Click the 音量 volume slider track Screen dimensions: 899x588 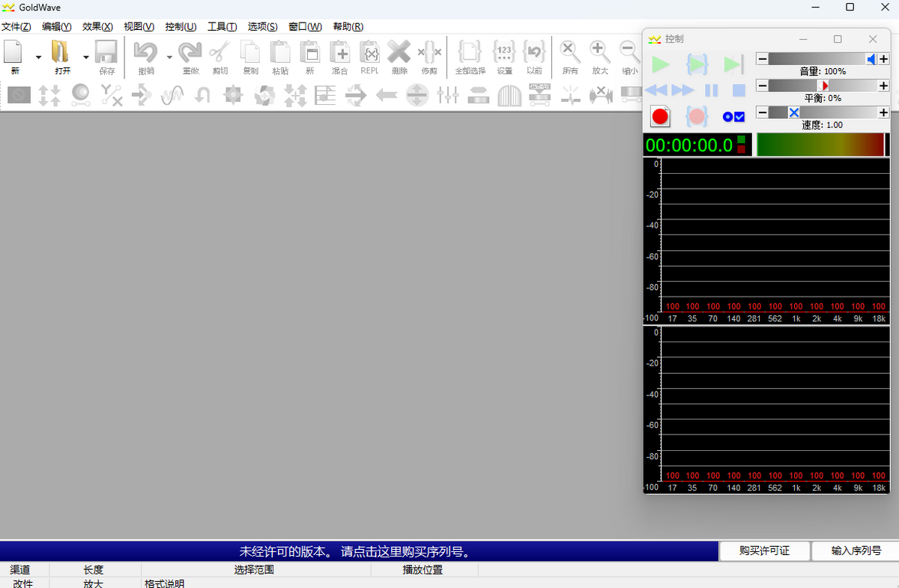817,59
